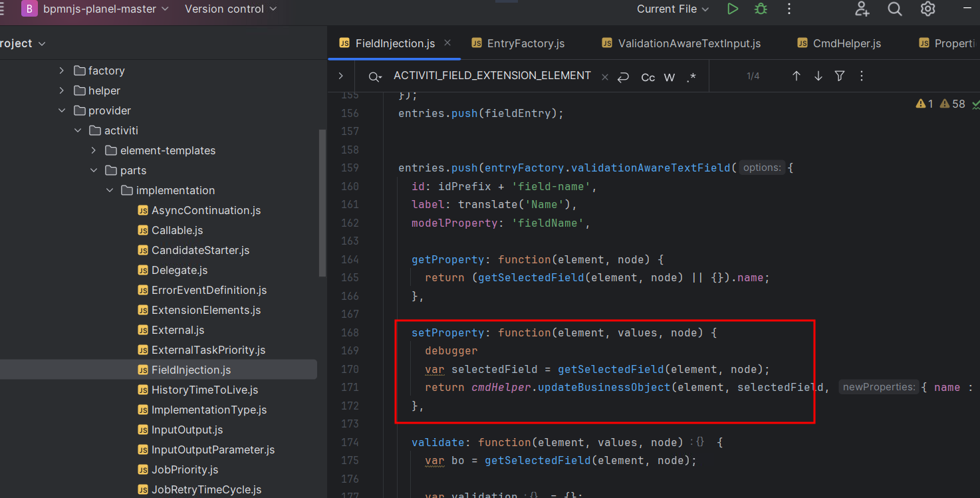
Task: Expand the factory folder
Action: point(62,70)
